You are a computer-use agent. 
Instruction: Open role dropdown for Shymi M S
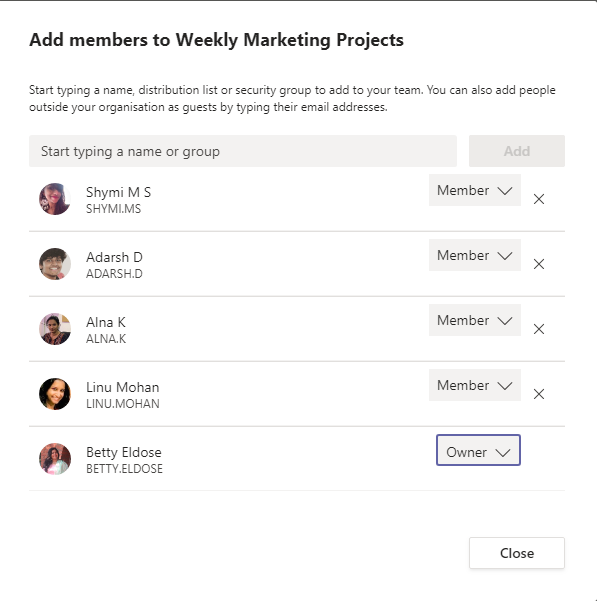coord(474,190)
